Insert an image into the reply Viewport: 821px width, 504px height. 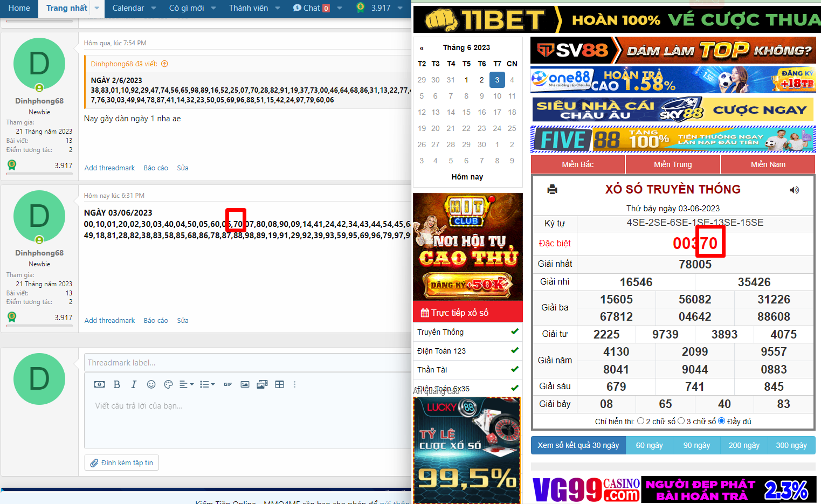tap(245, 384)
